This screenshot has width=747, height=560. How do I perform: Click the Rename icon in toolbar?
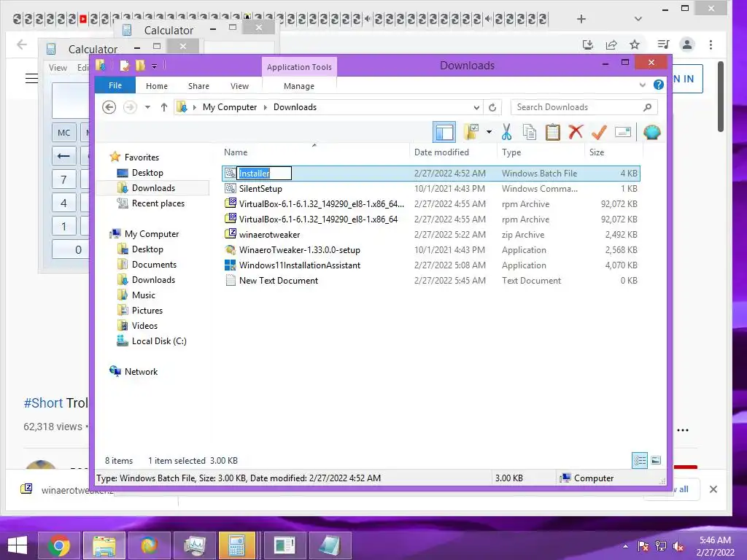click(623, 132)
